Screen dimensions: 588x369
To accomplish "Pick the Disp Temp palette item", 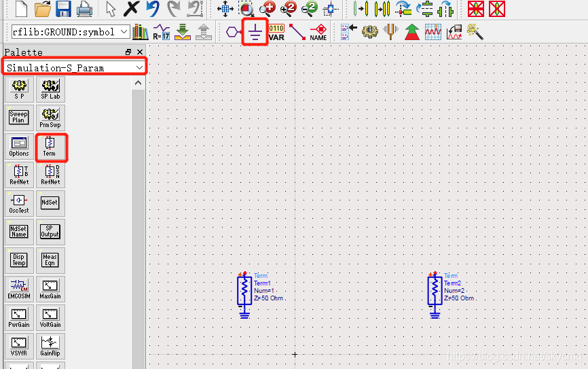I will coord(19,260).
